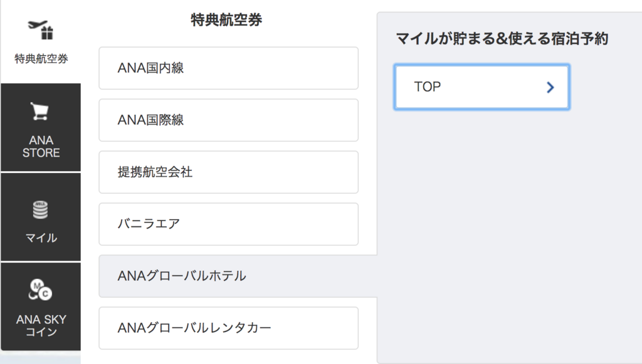Click the shopping cart icon
The height and width of the screenshot is (364, 642).
pos(39,112)
